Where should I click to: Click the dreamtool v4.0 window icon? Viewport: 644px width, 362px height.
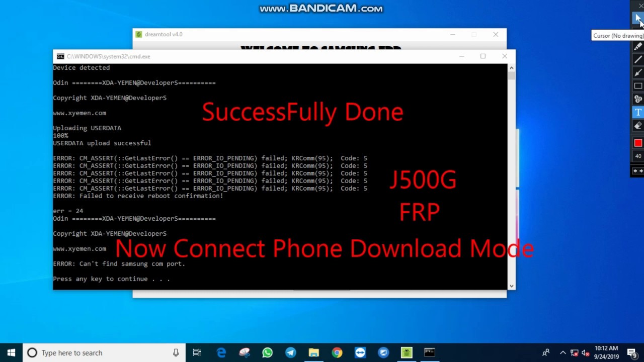point(138,34)
